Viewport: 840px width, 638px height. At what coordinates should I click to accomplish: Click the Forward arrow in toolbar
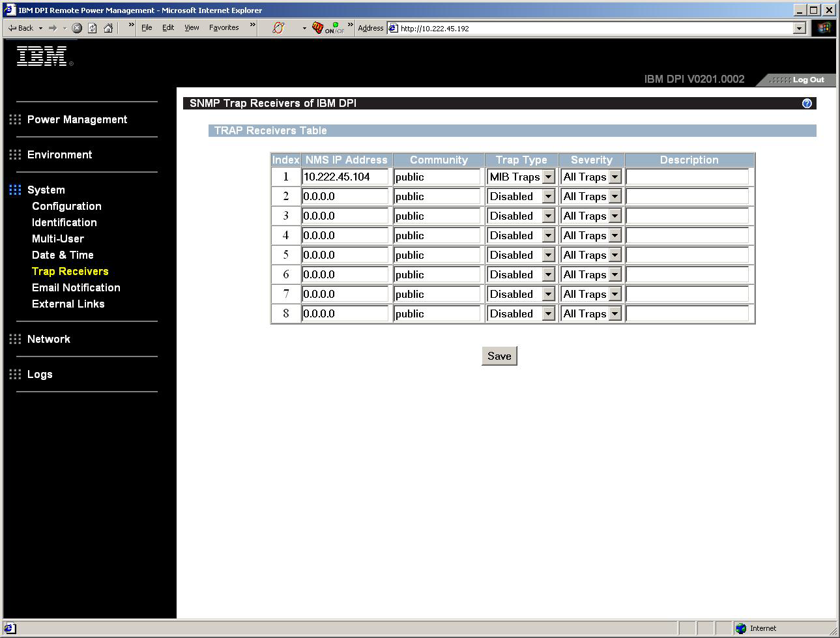tap(53, 28)
